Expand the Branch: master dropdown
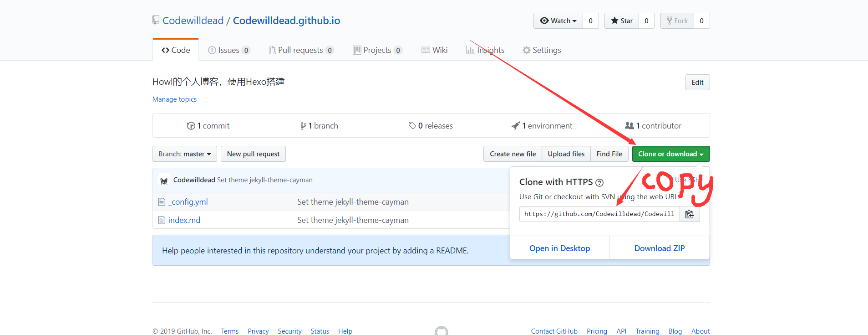This screenshot has height=335, width=868. point(185,154)
